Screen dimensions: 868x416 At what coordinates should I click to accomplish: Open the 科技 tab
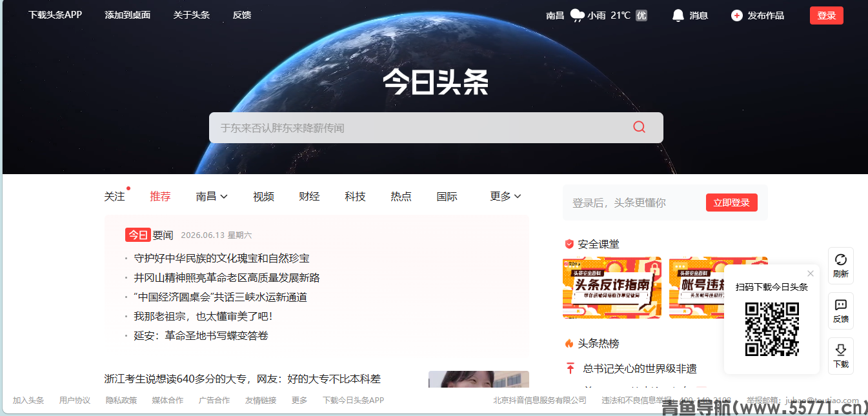click(355, 196)
